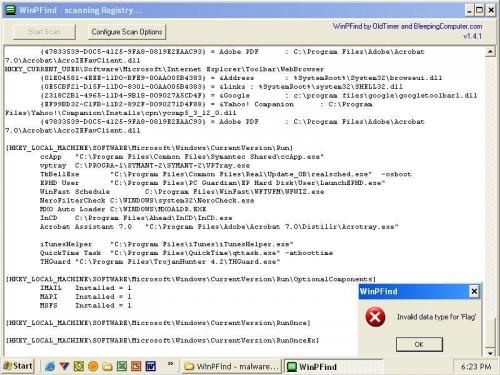Image resolution: width=500 pixels, height=375 pixels.
Task: Click the InCD entry line
Action: point(136,218)
